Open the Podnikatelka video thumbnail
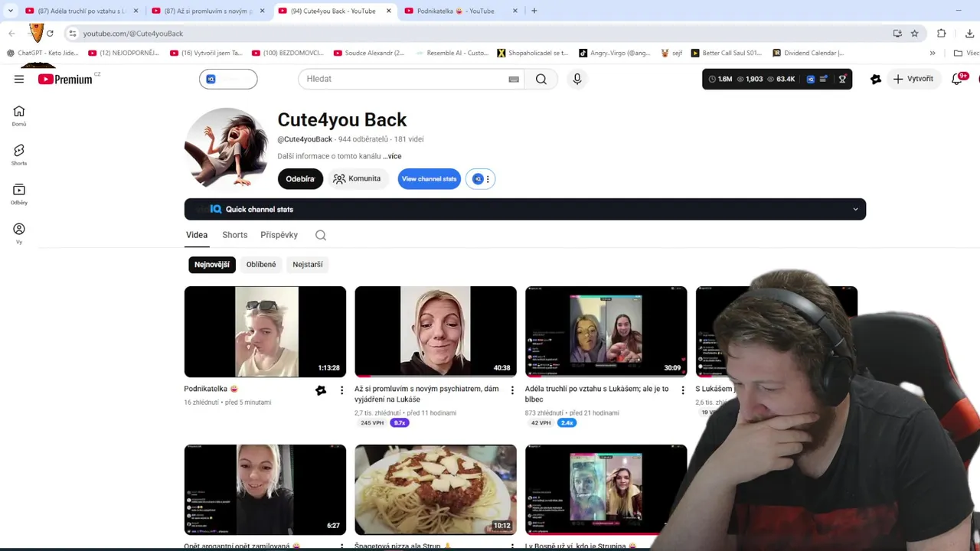 pos(265,331)
